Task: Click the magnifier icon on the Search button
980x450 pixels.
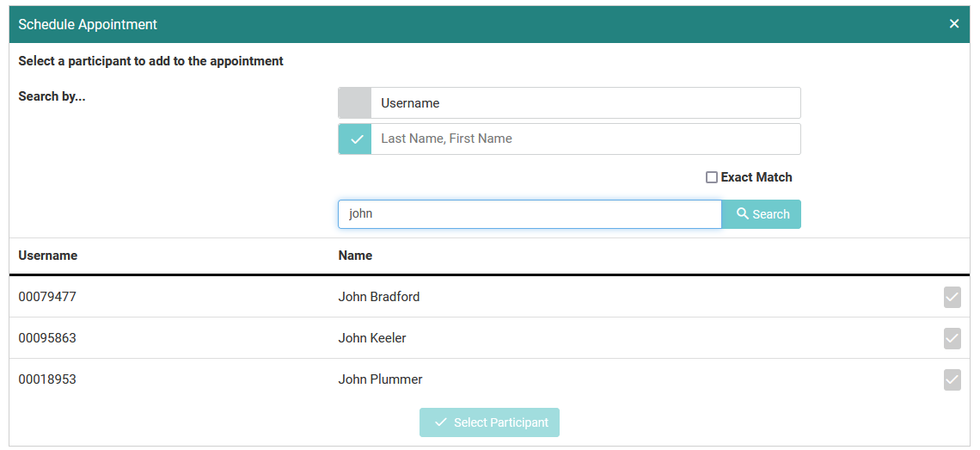Action: coord(743,214)
